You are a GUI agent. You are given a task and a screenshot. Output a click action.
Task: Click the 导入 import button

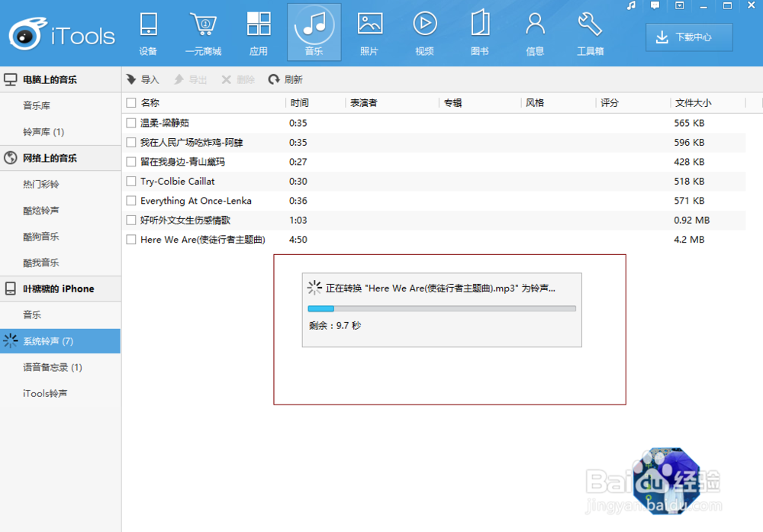143,79
